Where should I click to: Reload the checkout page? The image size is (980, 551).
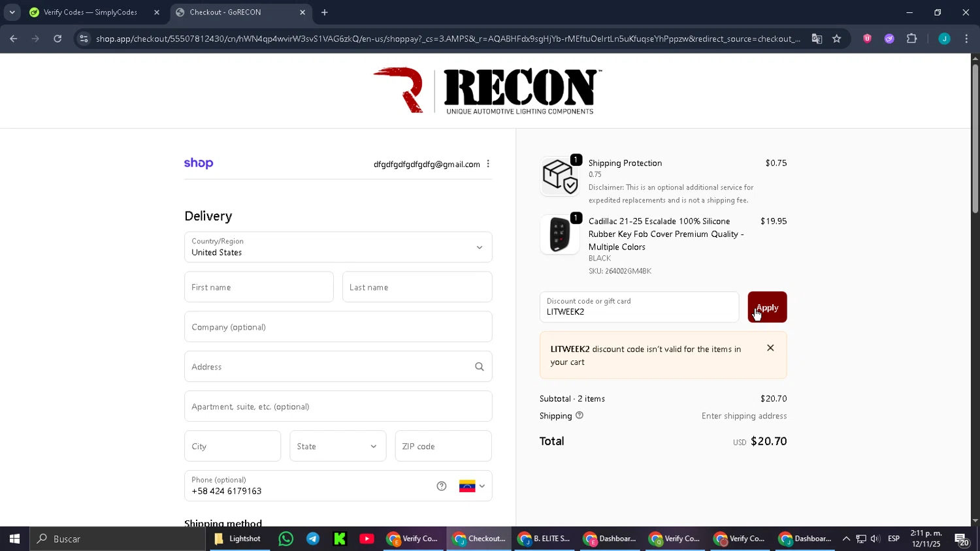(57, 39)
